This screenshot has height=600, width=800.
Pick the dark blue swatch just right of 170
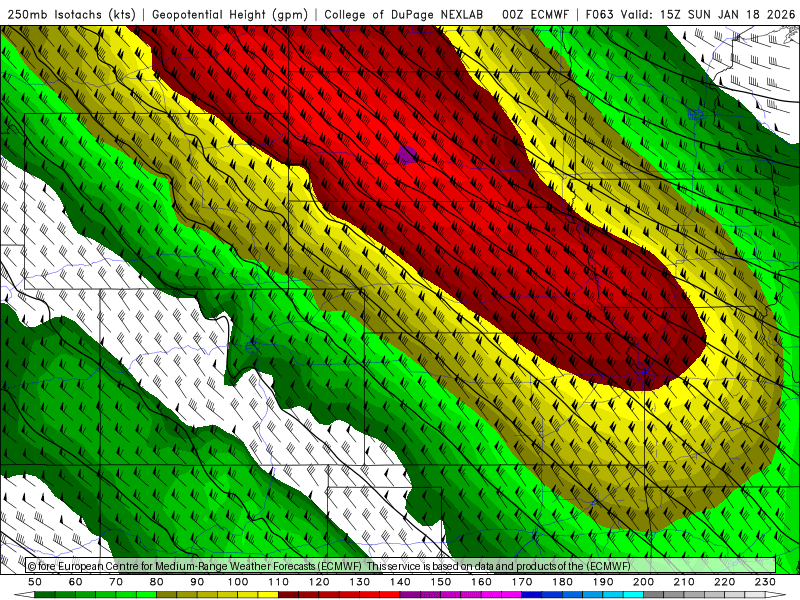click(x=532, y=595)
